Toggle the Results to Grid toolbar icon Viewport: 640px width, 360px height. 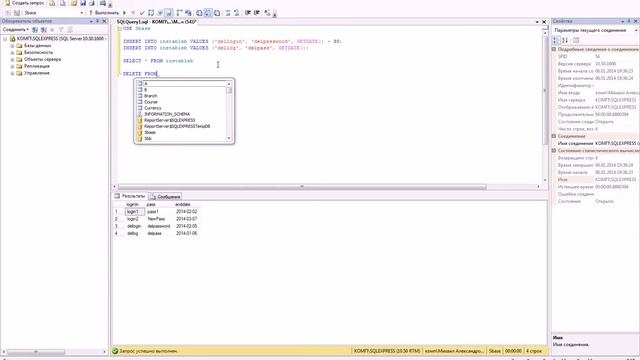pos(208,13)
